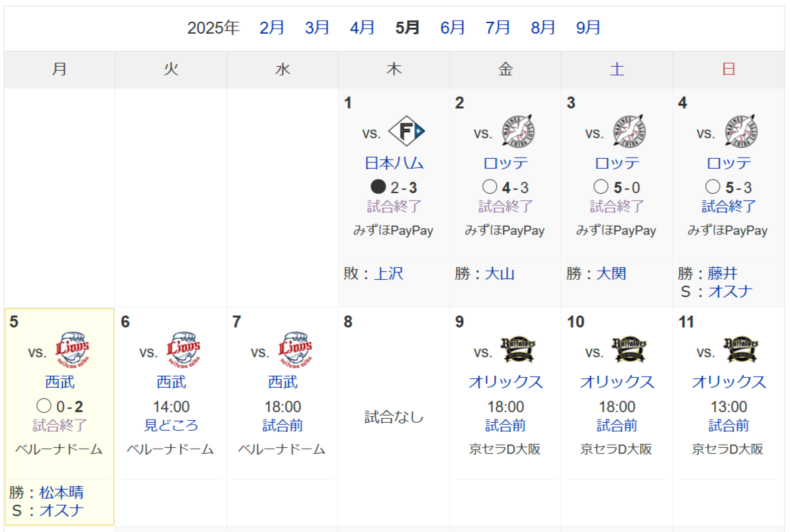The height and width of the screenshot is (532, 790).
Task: Open pitcher 上沢 link on May 1
Action: tap(388, 273)
